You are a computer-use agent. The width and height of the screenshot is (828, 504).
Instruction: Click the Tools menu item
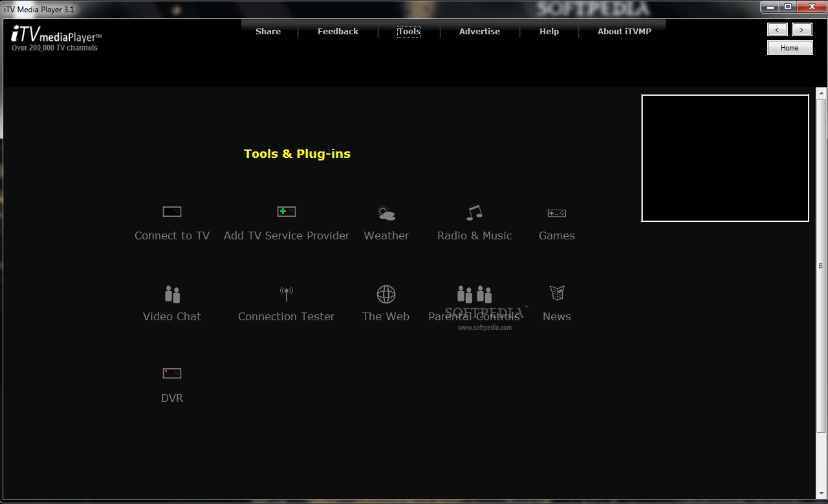(409, 31)
